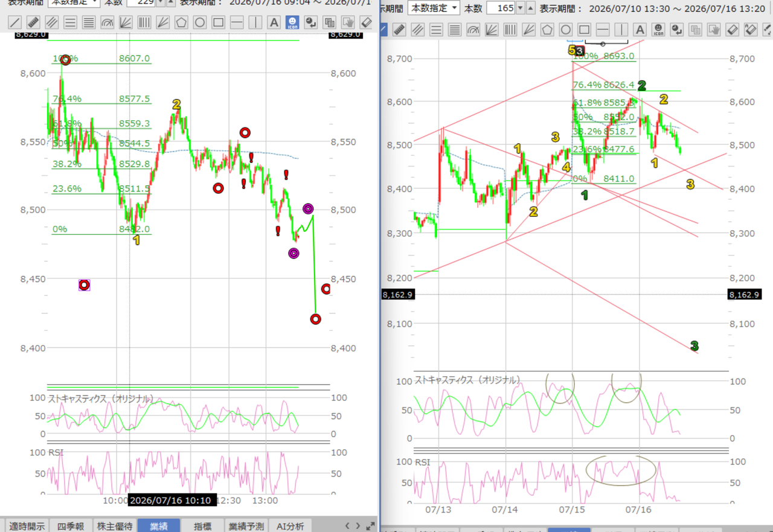Switch to the 四季報 tab
The width and height of the screenshot is (773, 532).
point(71,526)
